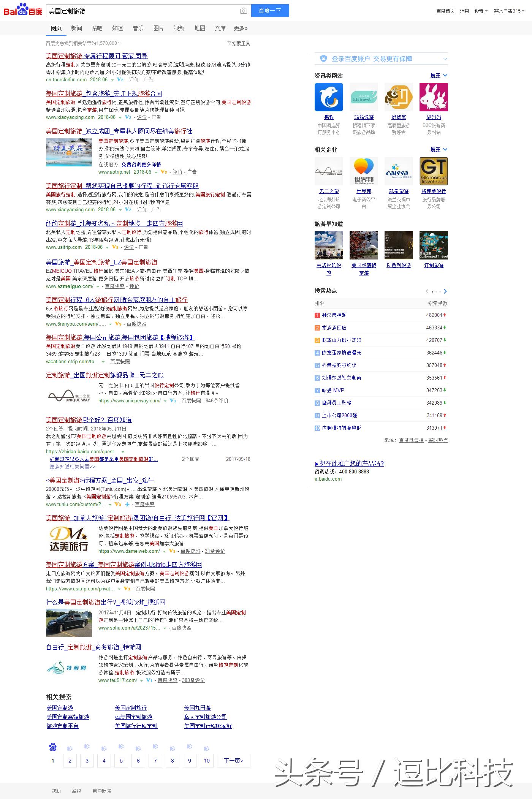Click sohu result car photo thumbnail
The width and height of the screenshot is (532, 799).
[69, 623]
